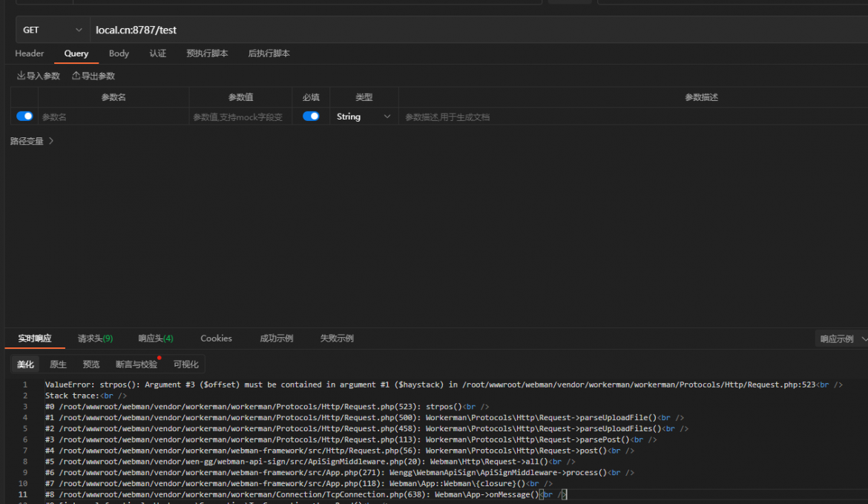The width and height of the screenshot is (868, 504).
Task: Click the 参数值 column header
Action: 240,97
